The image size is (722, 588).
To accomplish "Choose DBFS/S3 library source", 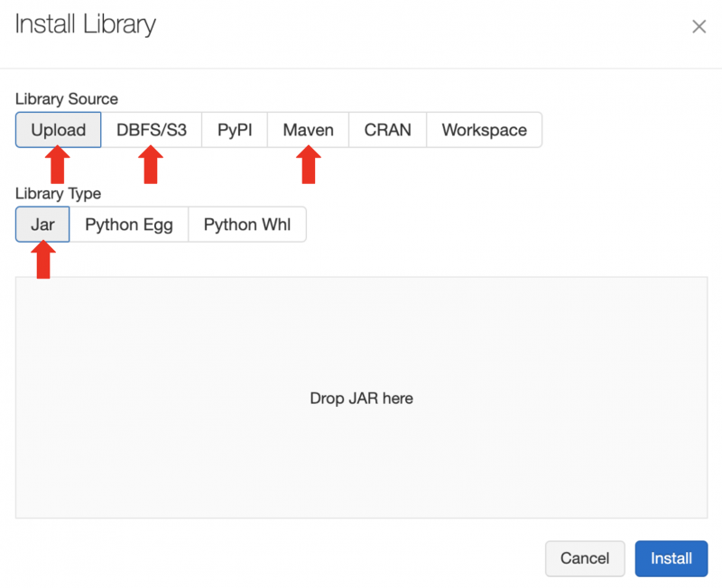I will [152, 130].
